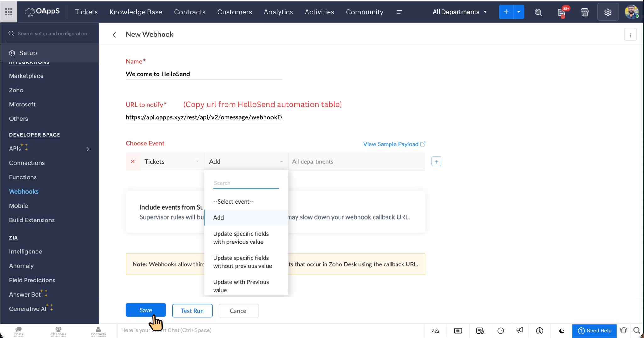Expand the APIs submenu chevron
This screenshot has width=644, height=338.
88,149
